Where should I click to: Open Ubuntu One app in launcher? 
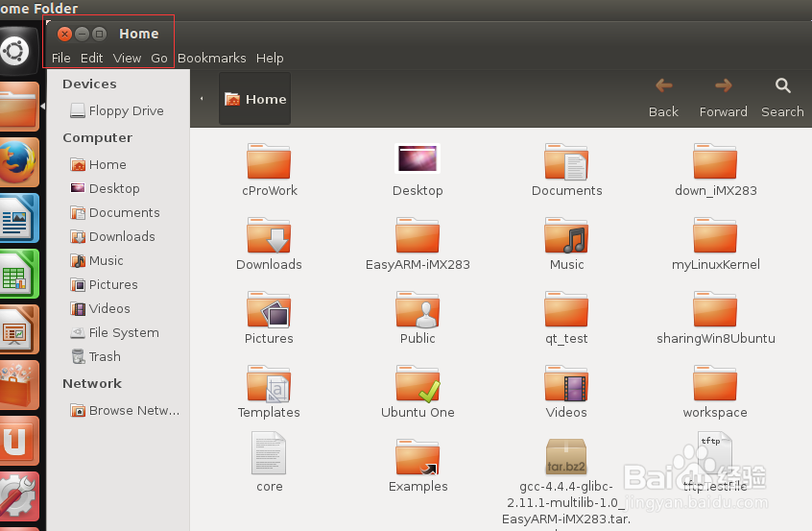tap(18, 441)
